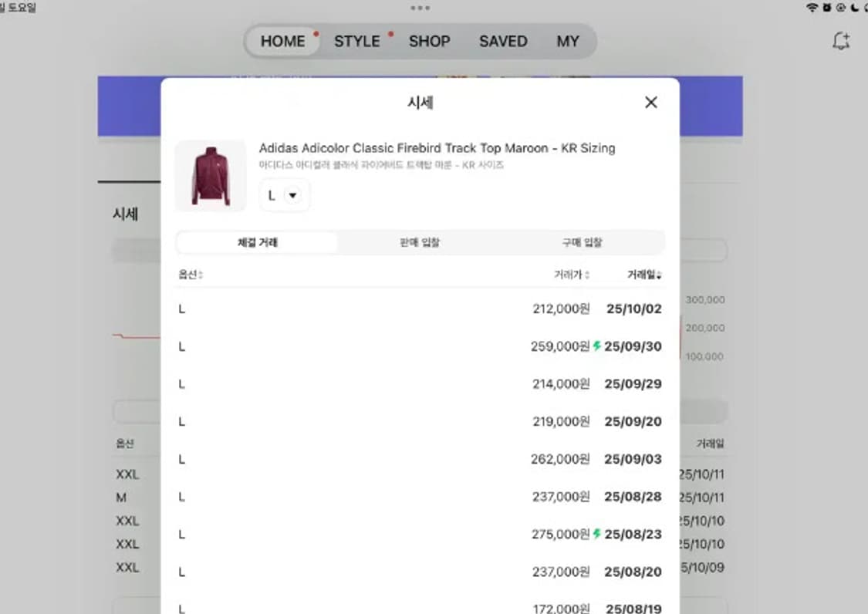Switch to the 체결 거래 tab

click(x=257, y=242)
